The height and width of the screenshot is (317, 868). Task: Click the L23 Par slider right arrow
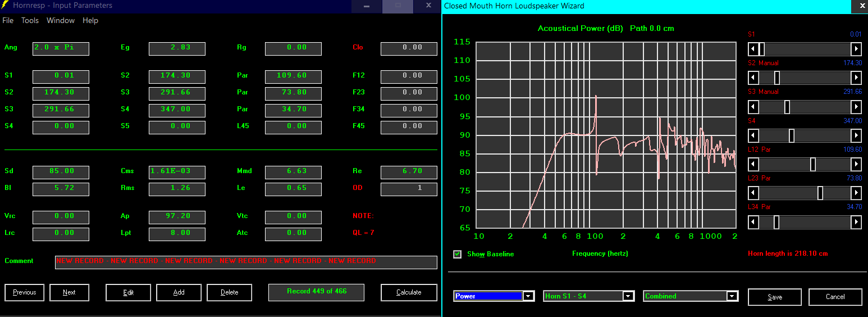(856, 193)
